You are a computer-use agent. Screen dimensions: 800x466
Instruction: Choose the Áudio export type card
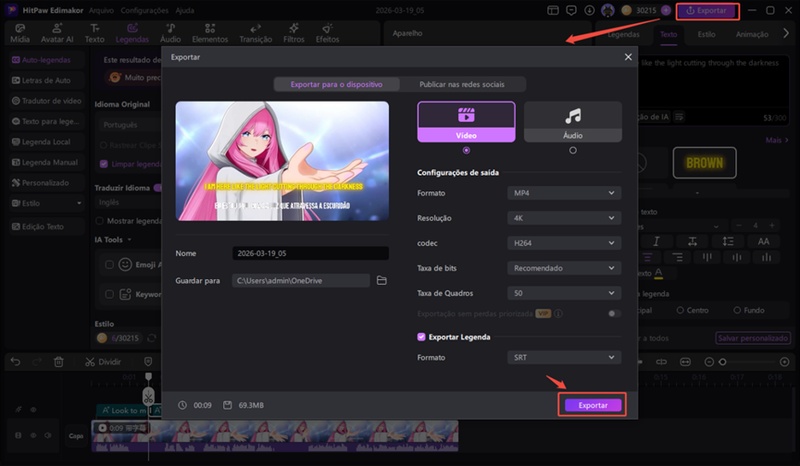[x=572, y=121]
